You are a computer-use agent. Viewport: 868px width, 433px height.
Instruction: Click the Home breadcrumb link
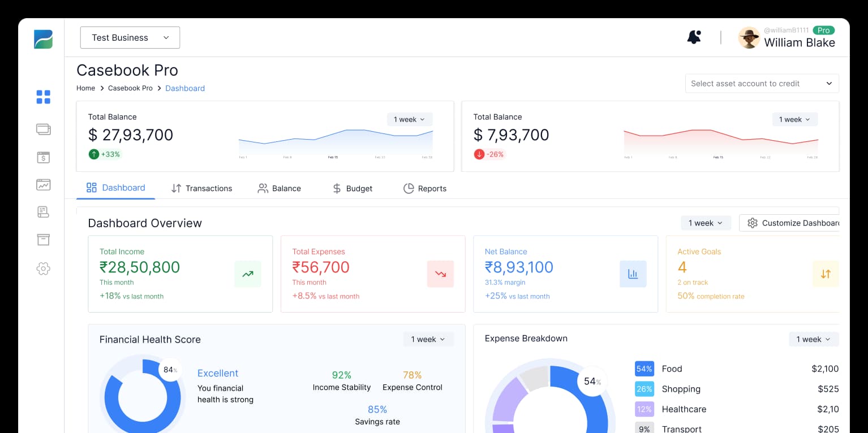pos(85,88)
